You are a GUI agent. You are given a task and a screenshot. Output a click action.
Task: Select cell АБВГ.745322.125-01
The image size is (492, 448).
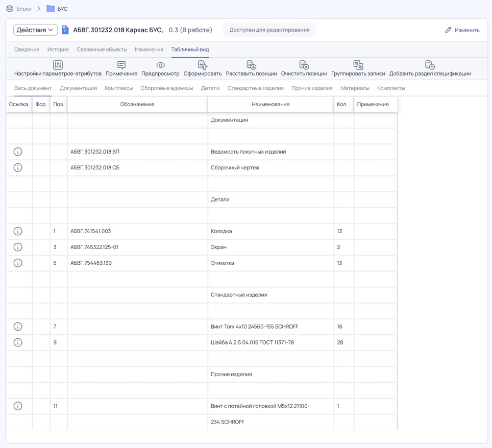tap(137, 247)
